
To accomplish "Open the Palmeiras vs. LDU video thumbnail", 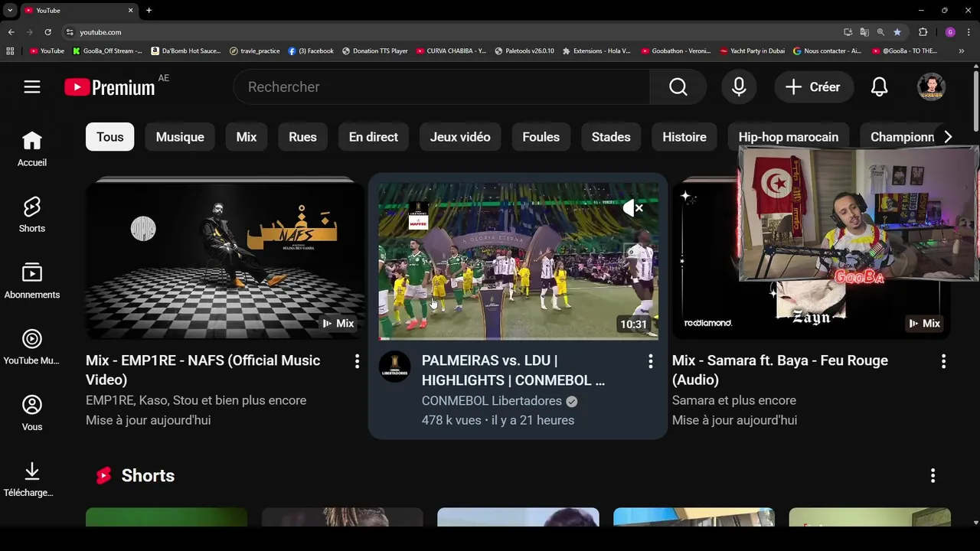I will coord(518,260).
